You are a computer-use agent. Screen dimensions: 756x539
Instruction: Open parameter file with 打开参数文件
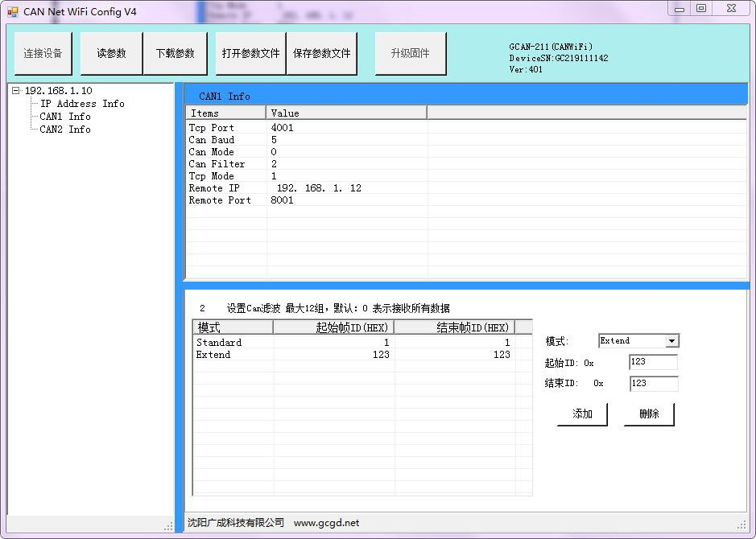250,54
